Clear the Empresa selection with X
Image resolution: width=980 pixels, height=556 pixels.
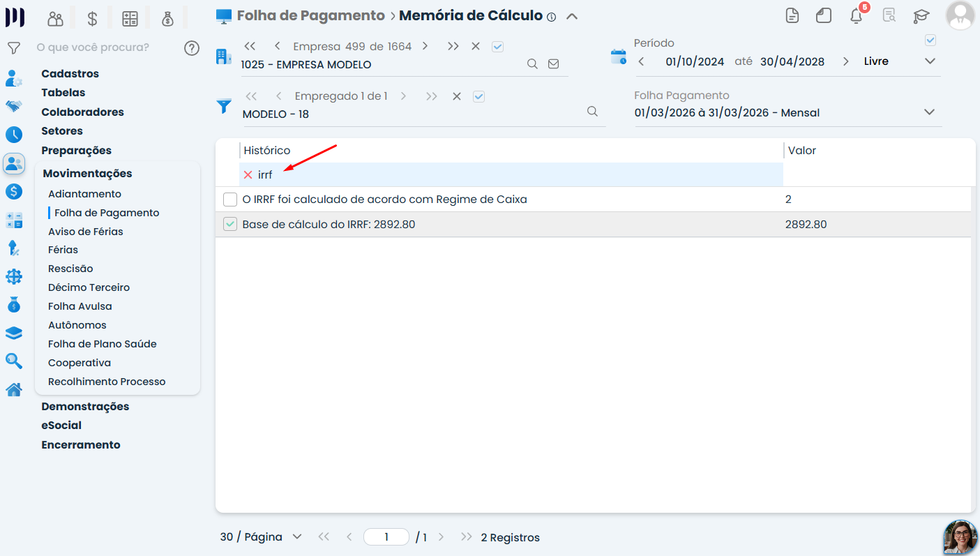(476, 46)
